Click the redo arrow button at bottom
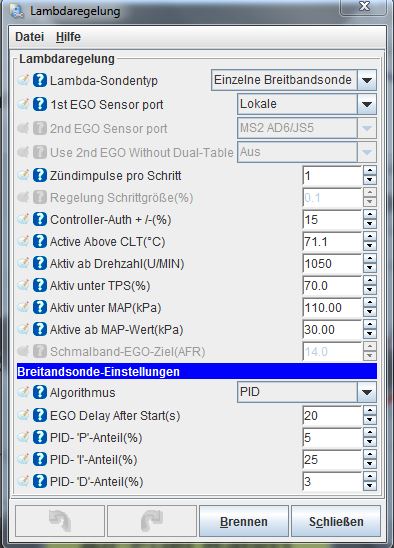This screenshot has height=548, width=394. pyautogui.click(x=152, y=521)
